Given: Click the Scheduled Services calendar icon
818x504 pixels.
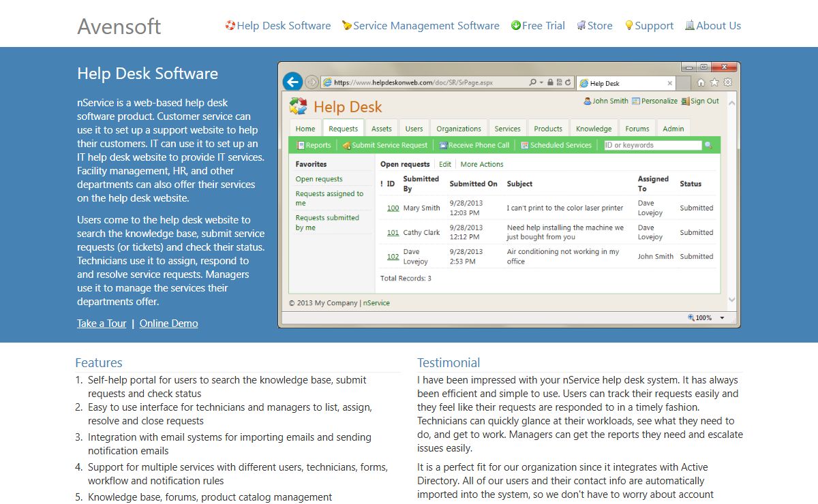Looking at the screenshot, I should 525,145.
